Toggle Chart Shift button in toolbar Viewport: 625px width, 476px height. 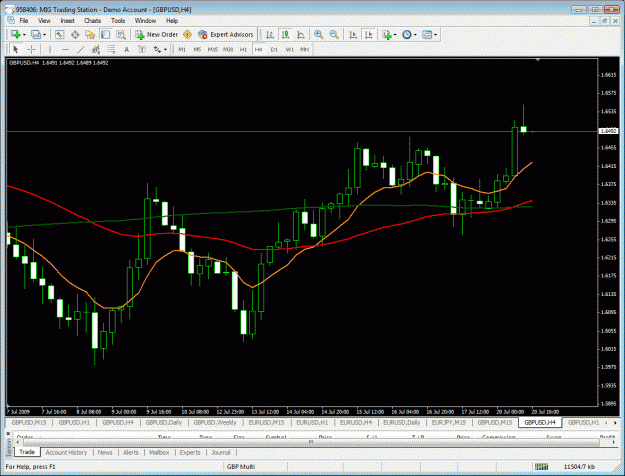click(369, 35)
